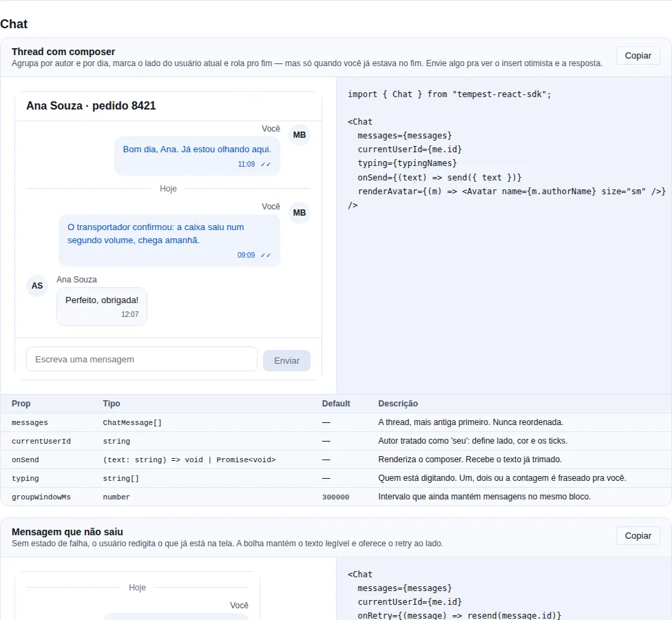The image size is (672, 620).
Task: Click the "string[]" type cell
Action: pos(121,479)
